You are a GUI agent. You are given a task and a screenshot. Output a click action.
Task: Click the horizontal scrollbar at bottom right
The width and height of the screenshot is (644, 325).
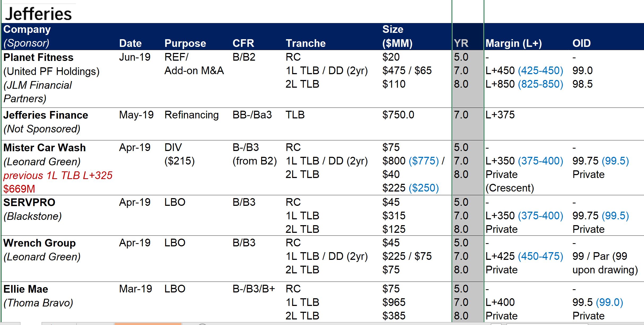(547, 324)
